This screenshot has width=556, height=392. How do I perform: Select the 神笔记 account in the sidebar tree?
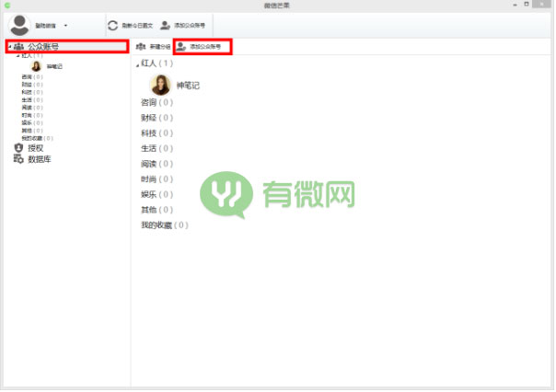point(54,66)
